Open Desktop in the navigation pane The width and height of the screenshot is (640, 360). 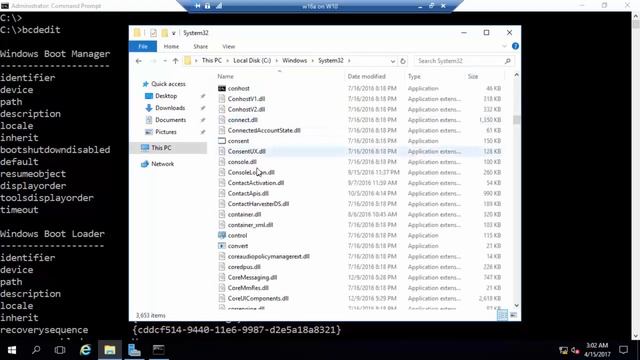point(166,96)
